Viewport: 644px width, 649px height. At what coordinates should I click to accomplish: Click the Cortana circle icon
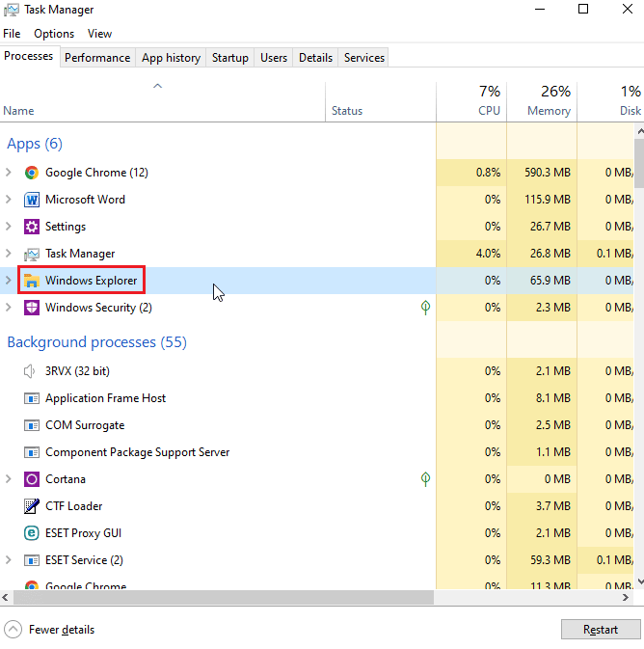click(x=31, y=479)
